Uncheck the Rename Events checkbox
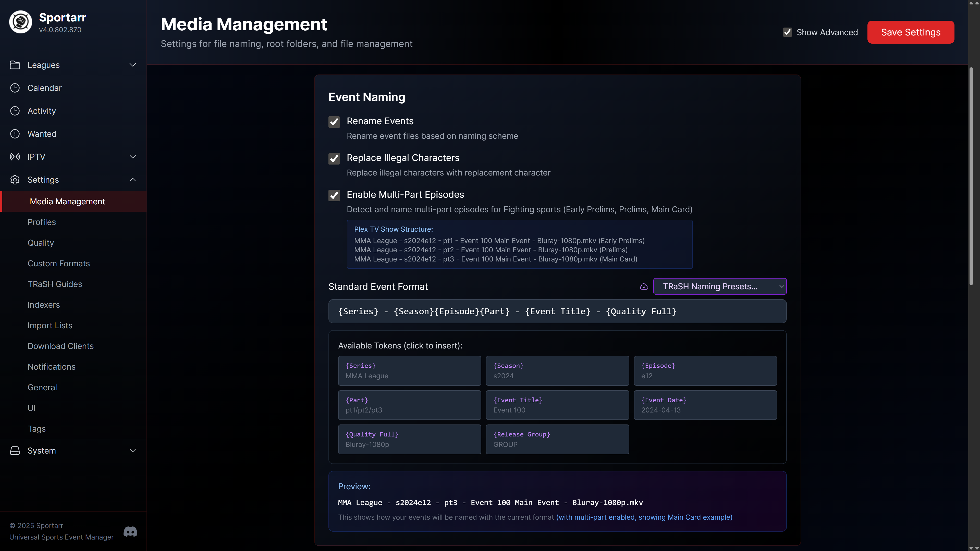Screen dimensions: 980x551 334,122
